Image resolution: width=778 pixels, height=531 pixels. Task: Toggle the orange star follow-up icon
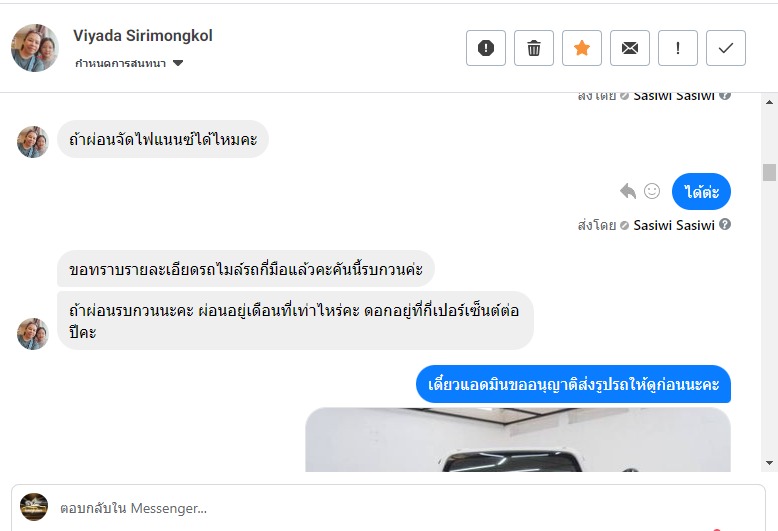pyautogui.click(x=582, y=48)
